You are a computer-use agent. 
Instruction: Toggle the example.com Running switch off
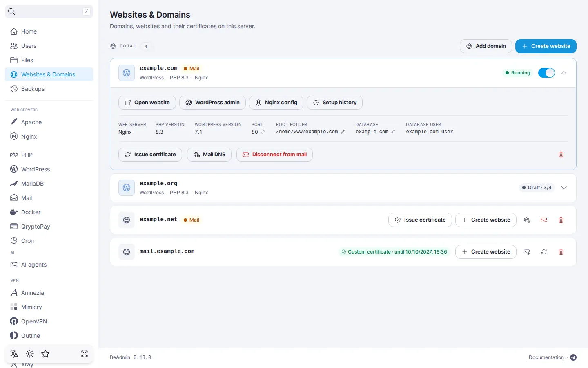click(x=546, y=73)
